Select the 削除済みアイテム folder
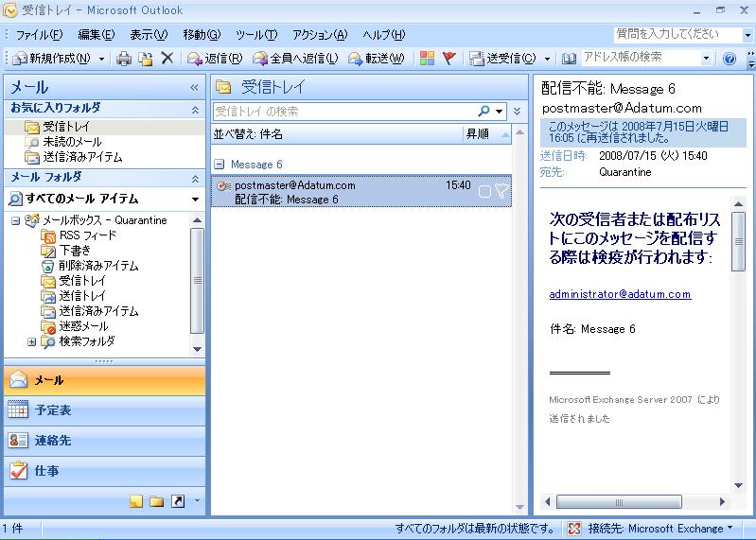 90,266
